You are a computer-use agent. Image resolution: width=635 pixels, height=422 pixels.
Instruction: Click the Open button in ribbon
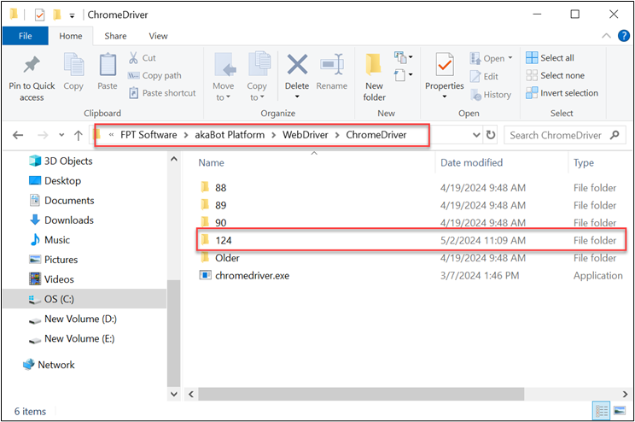tap(491, 58)
